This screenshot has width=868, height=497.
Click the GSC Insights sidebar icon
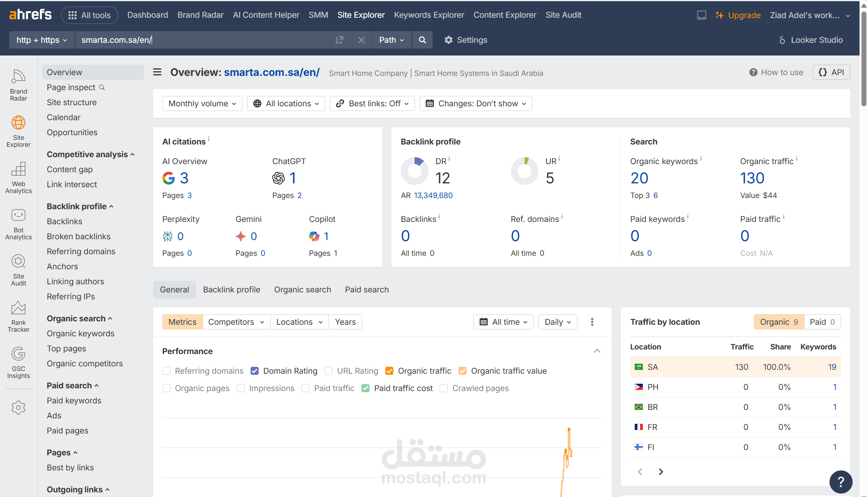coord(18,362)
